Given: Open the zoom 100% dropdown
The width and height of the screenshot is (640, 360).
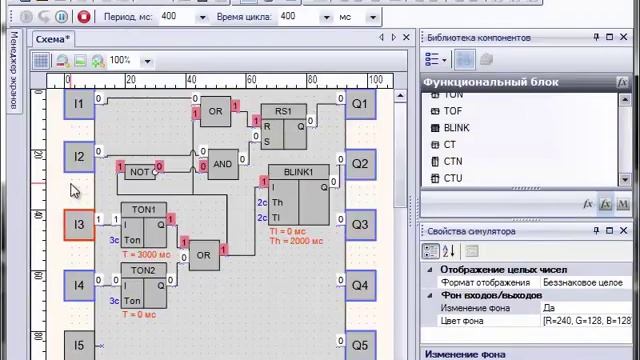Looking at the screenshot, I should [x=147, y=62].
